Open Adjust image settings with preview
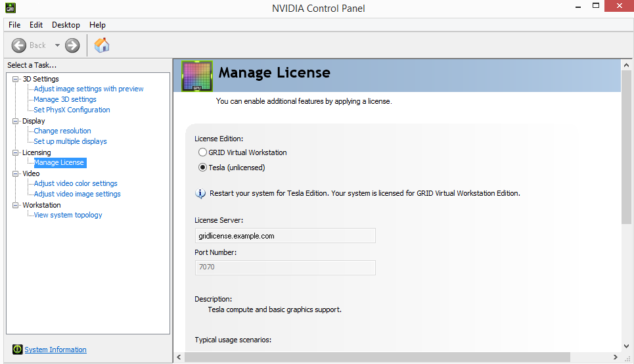 pos(89,89)
